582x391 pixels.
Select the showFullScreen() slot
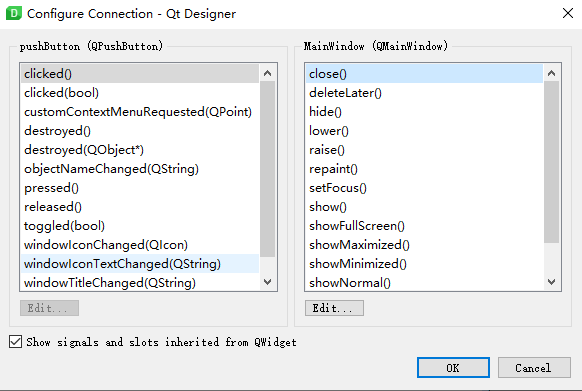[424, 225]
